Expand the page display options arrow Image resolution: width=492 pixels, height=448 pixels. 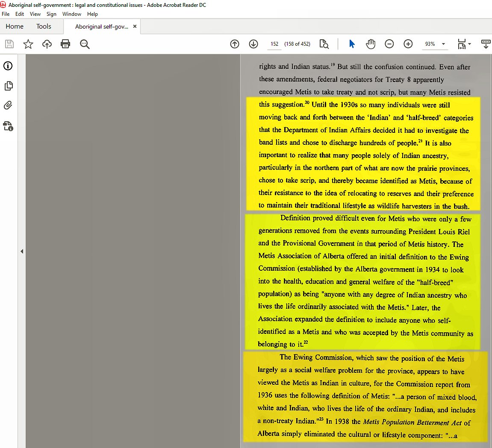coord(469,44)
